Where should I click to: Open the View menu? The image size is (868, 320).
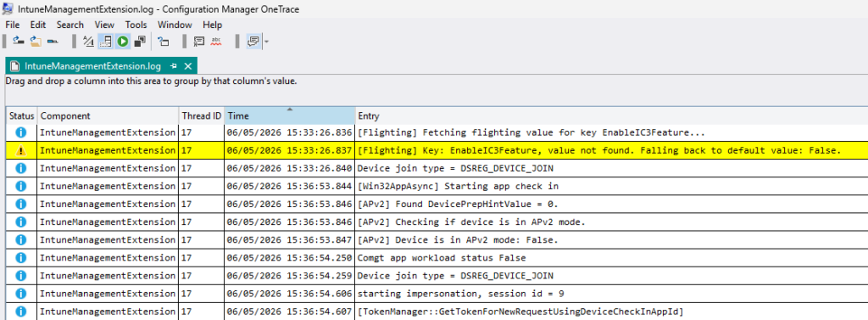104,25
